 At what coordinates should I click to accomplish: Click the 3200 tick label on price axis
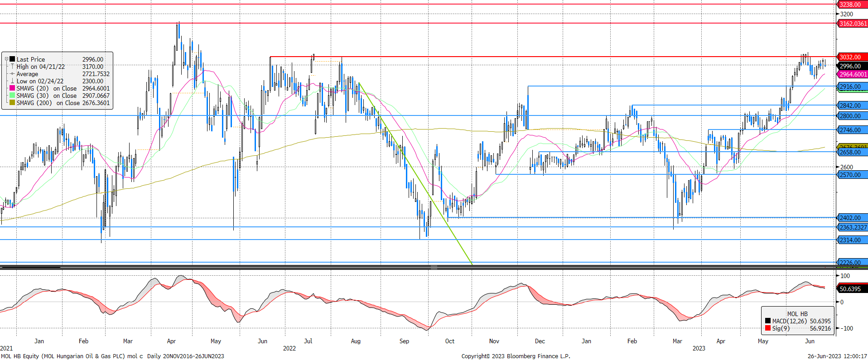click(846, 14)
